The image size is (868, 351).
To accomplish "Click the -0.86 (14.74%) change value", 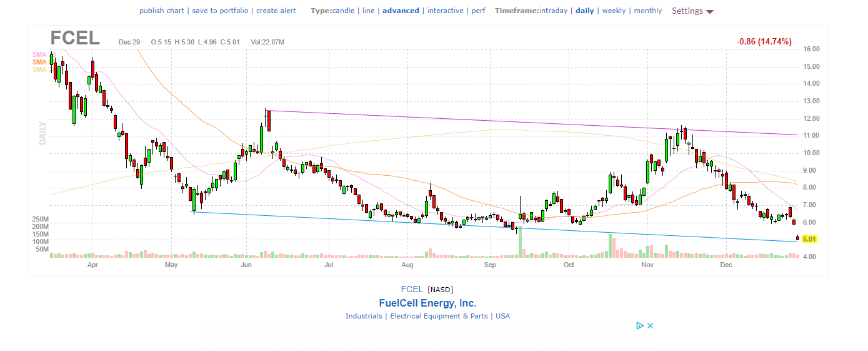I will pos(764,42).
